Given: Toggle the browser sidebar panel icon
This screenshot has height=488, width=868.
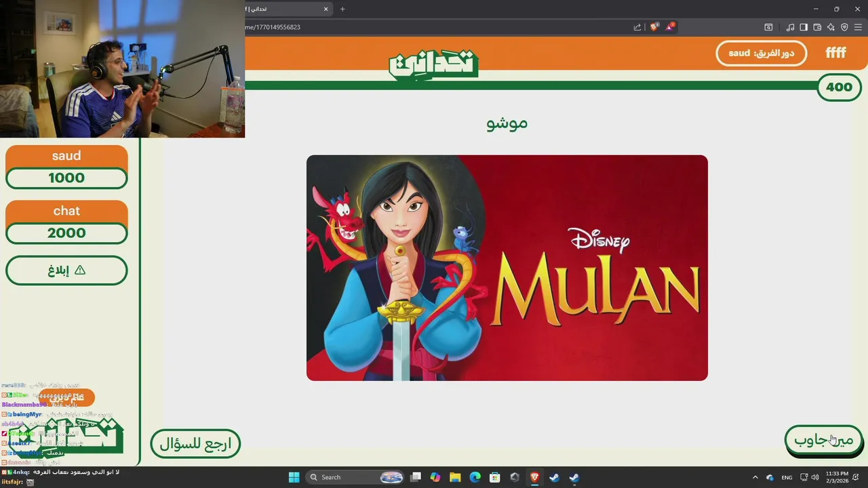Looking at the screenshot, I should [x=804, y=27].
